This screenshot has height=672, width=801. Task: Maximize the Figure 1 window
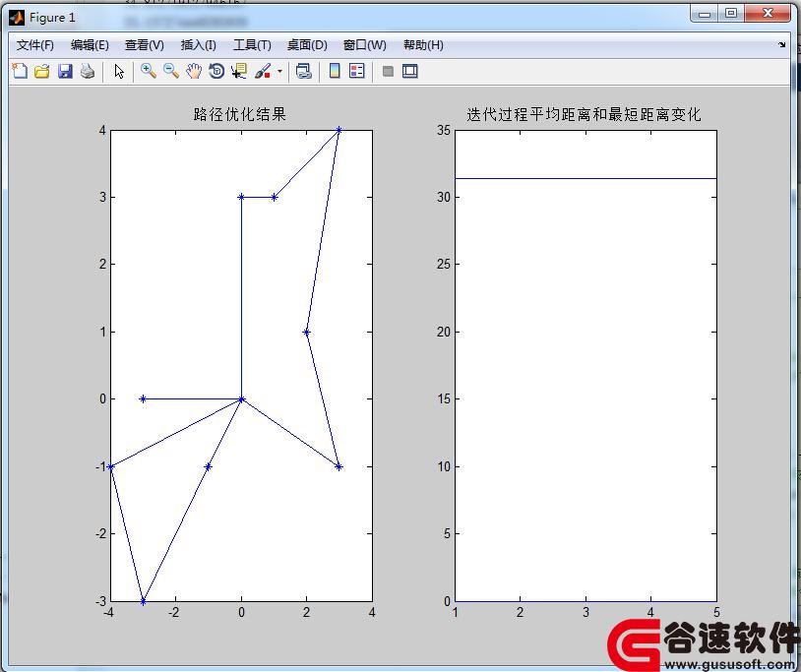pos(731,14)
